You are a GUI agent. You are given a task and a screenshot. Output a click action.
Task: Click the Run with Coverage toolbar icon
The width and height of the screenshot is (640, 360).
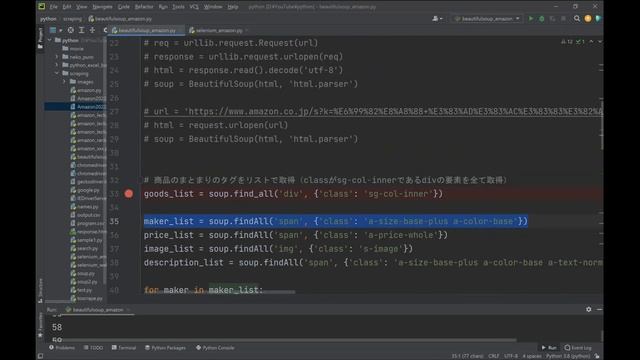[552, 19]
